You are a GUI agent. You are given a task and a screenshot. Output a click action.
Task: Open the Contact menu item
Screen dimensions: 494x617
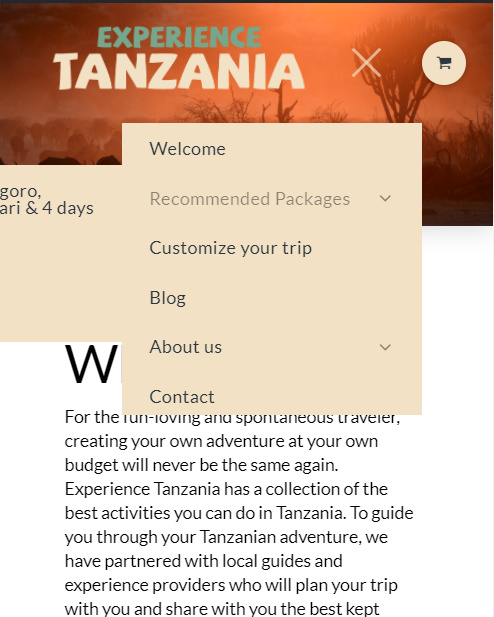(x=182, y=397)
